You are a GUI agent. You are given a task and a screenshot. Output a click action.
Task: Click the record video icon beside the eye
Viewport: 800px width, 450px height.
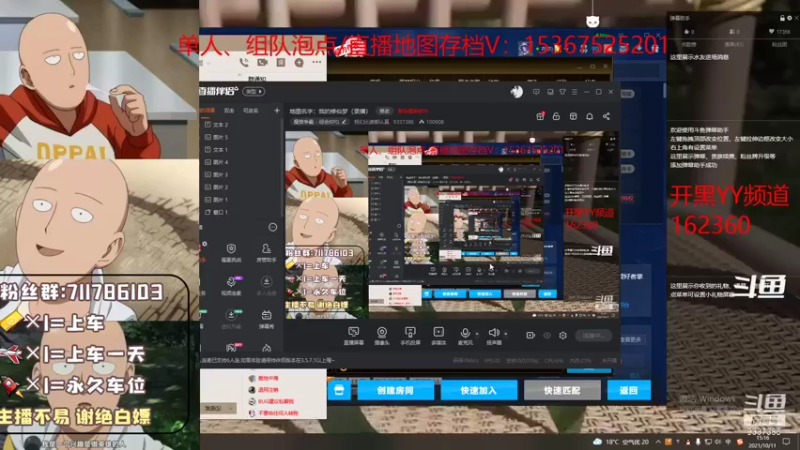pos(531,335)
